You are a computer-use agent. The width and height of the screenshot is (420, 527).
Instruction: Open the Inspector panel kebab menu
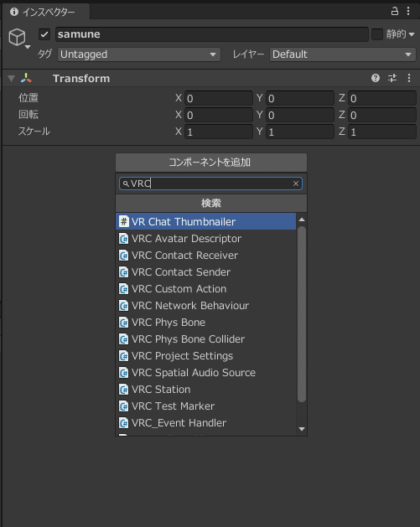pyautogui.click(x=408, y=11)
